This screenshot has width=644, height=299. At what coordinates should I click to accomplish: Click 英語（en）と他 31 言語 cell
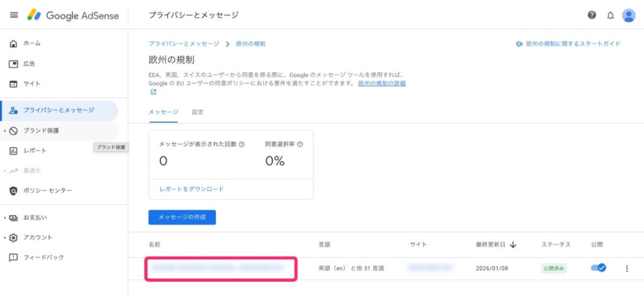(x=353, y=269)
